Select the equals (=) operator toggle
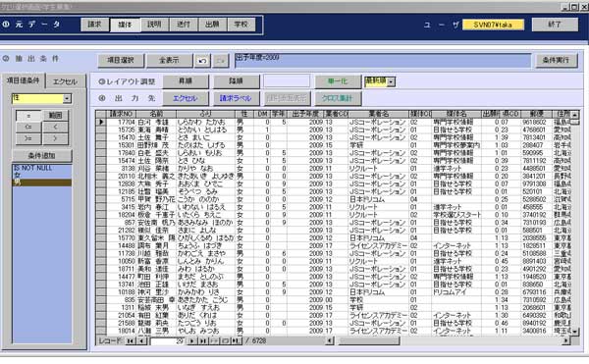The height and width of the screenshot is (364, 589). (x=28, y=116)
